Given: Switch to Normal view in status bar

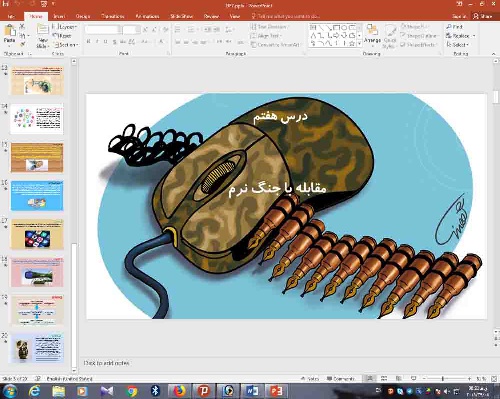Looking at the screenshot, I should [370, 379].
